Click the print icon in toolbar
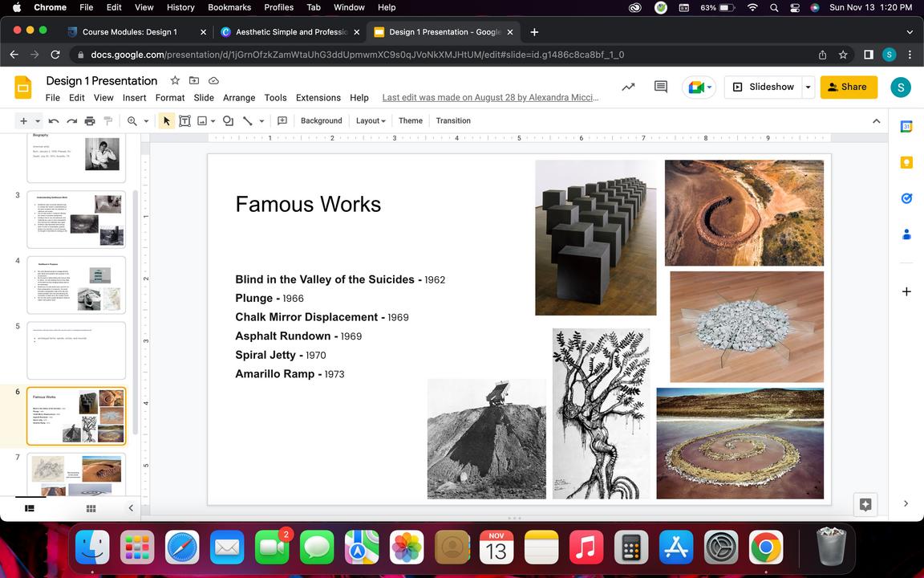The height and width of the screenshot is (578, 924). [90, 120]
